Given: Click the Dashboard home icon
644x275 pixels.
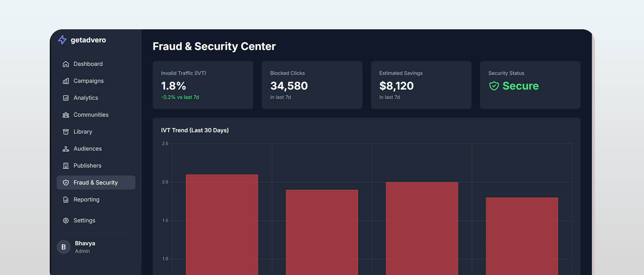Looking at the screenshot, I should click(x=66, y=64).
